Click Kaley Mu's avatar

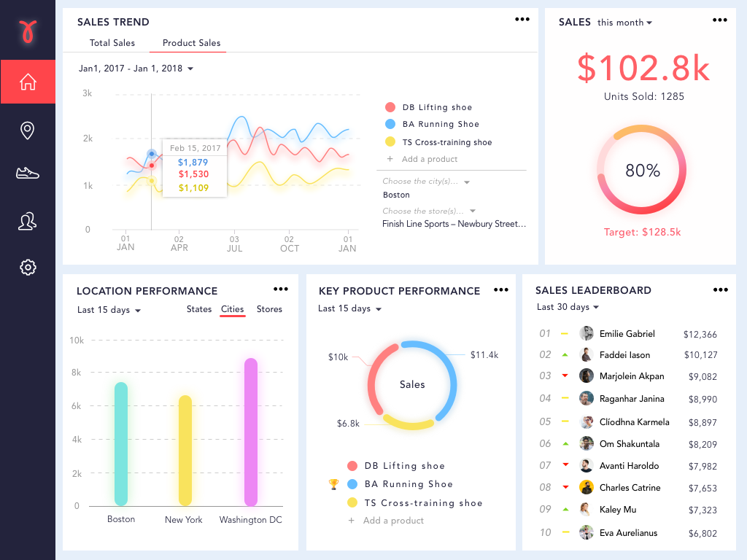tap(587, 509)
